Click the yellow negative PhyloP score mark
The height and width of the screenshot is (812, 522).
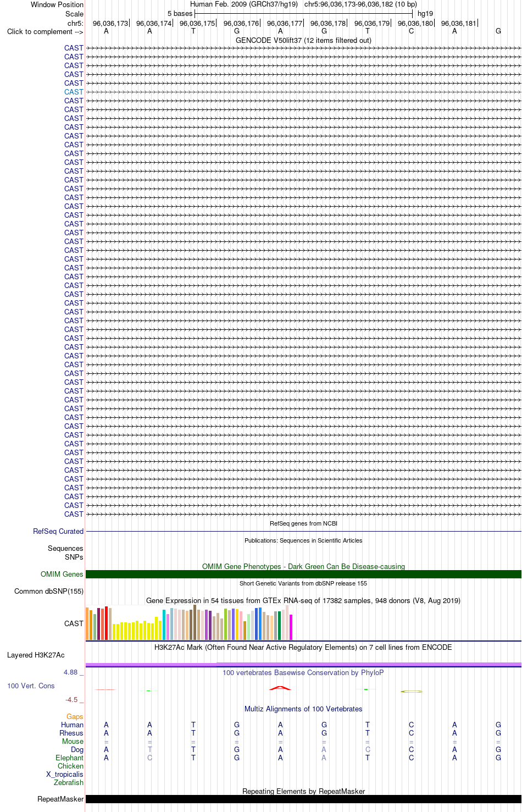click(411, 691)
